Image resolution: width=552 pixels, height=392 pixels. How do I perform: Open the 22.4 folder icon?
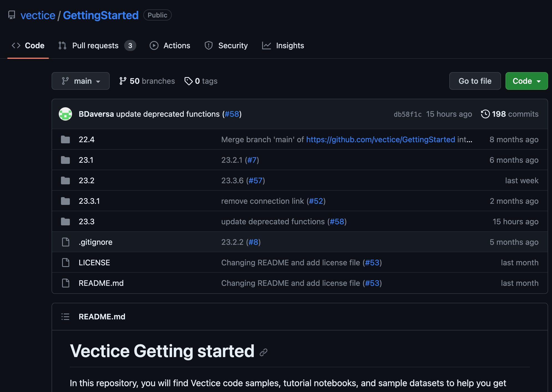point(65,139)
